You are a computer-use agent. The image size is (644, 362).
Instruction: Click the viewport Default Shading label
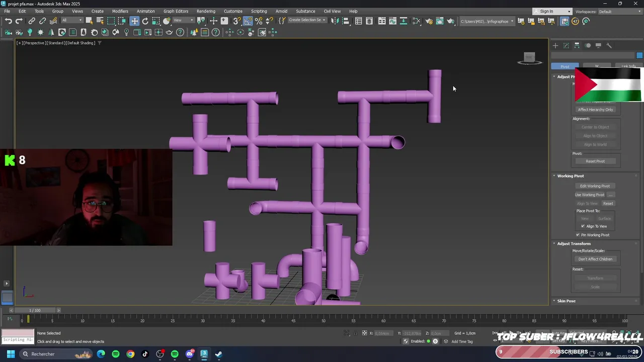click(x=81, y=43)
